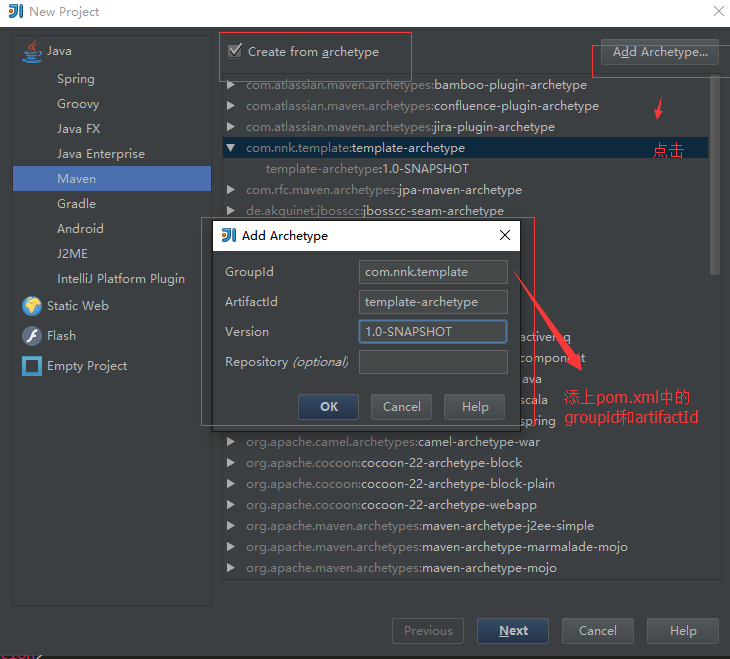Close the New Project window
Image resolution: width=730 pixels, height=659 pixels.
point(719,11)
